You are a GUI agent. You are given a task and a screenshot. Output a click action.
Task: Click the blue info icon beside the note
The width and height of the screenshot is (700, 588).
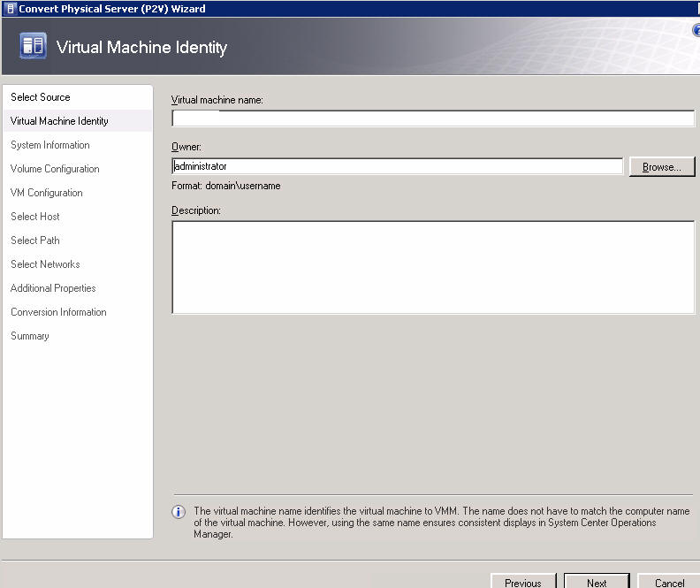point(179,512)
